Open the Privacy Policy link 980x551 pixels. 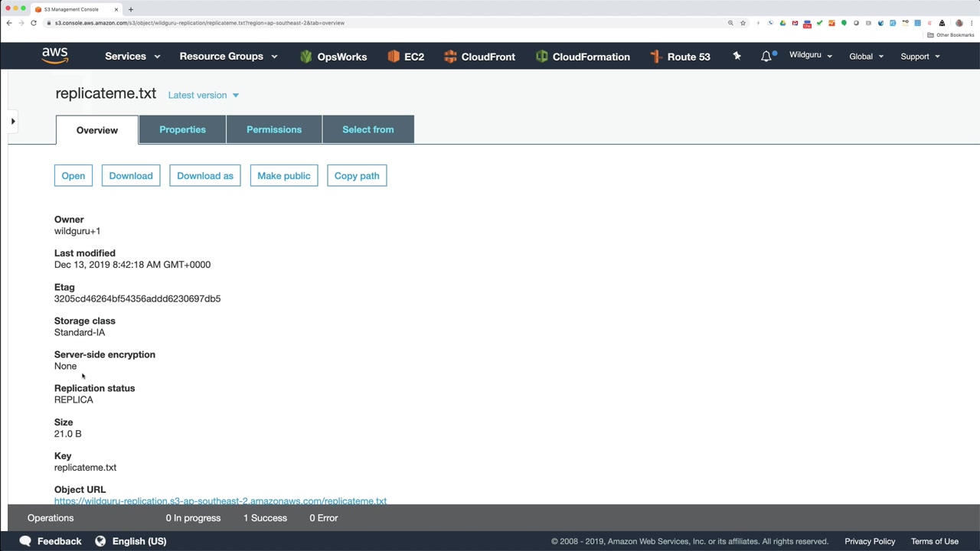(870, 541)
